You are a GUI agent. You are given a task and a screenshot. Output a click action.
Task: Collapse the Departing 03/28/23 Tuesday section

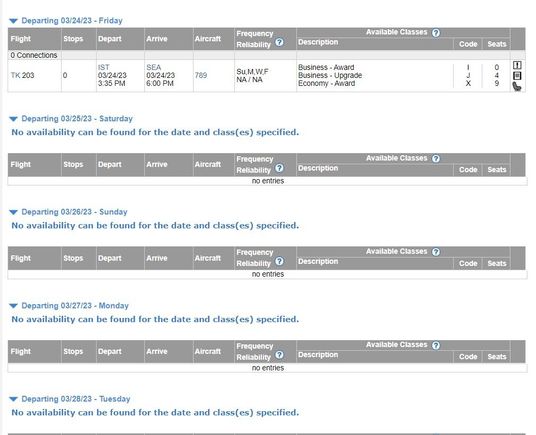click(13, 399)
